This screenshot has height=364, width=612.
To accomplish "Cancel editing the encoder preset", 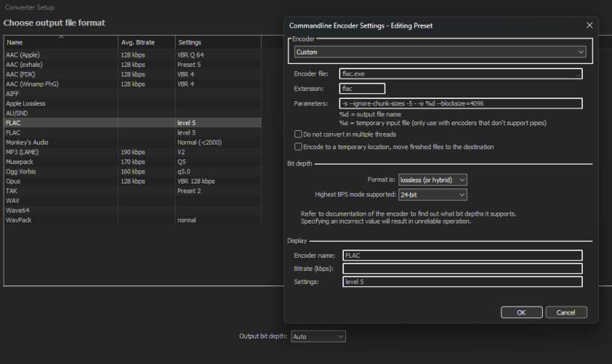I will [x=566, y=312].
